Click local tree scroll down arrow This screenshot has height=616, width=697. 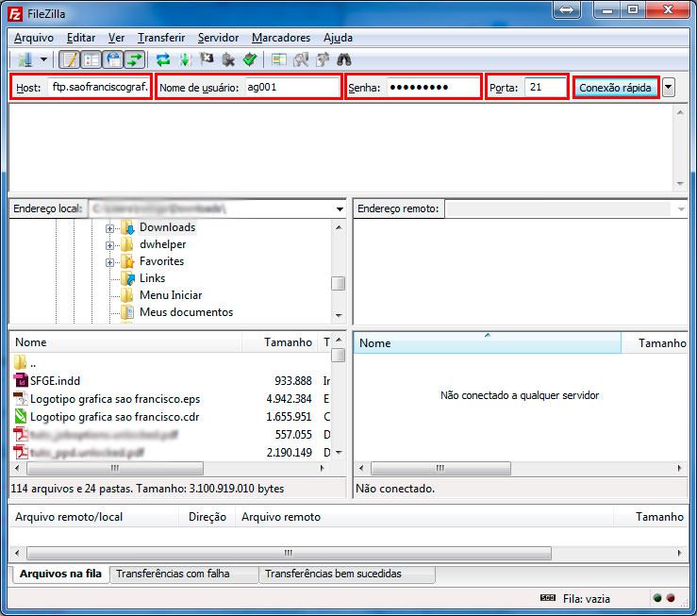(339, 316)
